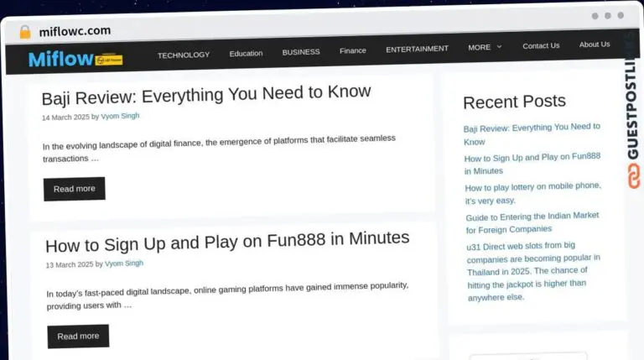The image size is (644, 360).
Task: Open recent post about u31 Direct web slots
Action: coord(533,271)
